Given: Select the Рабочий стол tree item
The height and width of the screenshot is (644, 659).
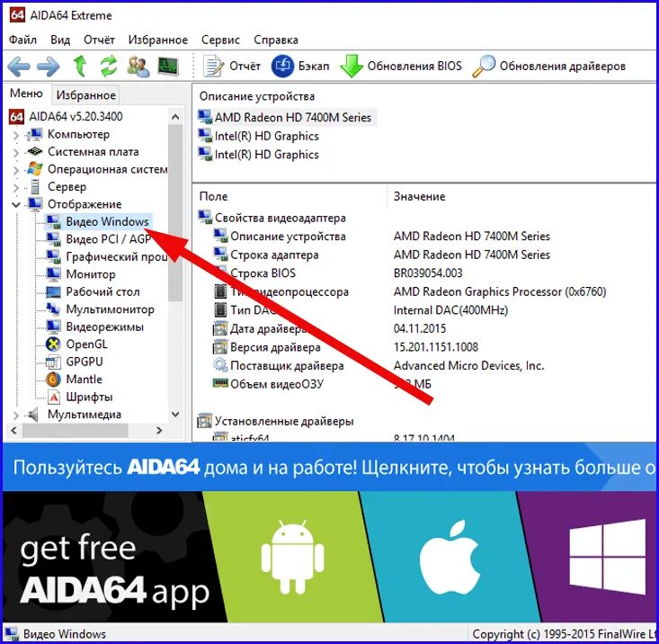Looking at the screenshot, I should coord(93,291).
